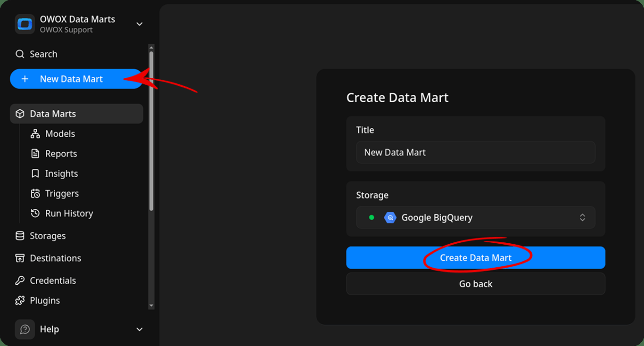
Task: Open the Insights page
Action: 61,173
